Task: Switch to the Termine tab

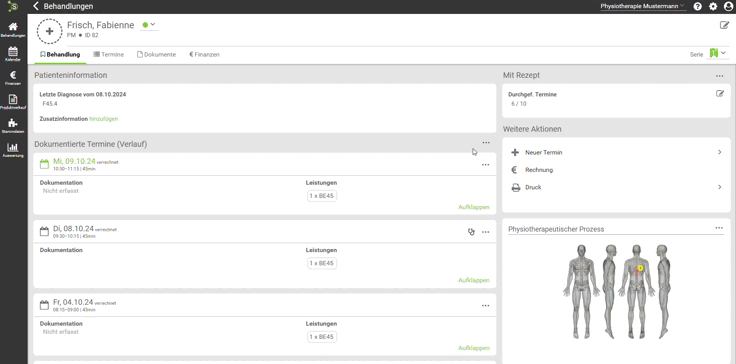Action: pos(108,54)
